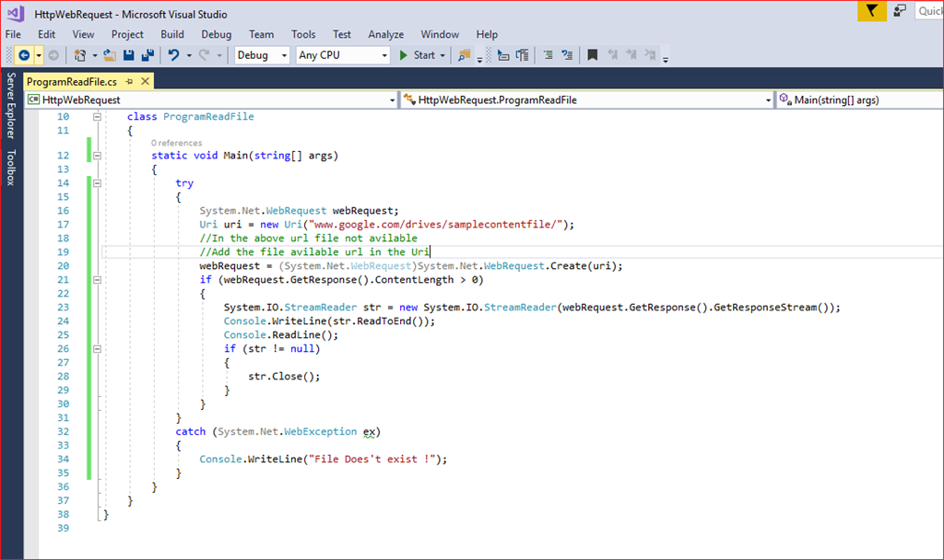Click the Save All icon
944x560 pixels.
pos(147,55)
